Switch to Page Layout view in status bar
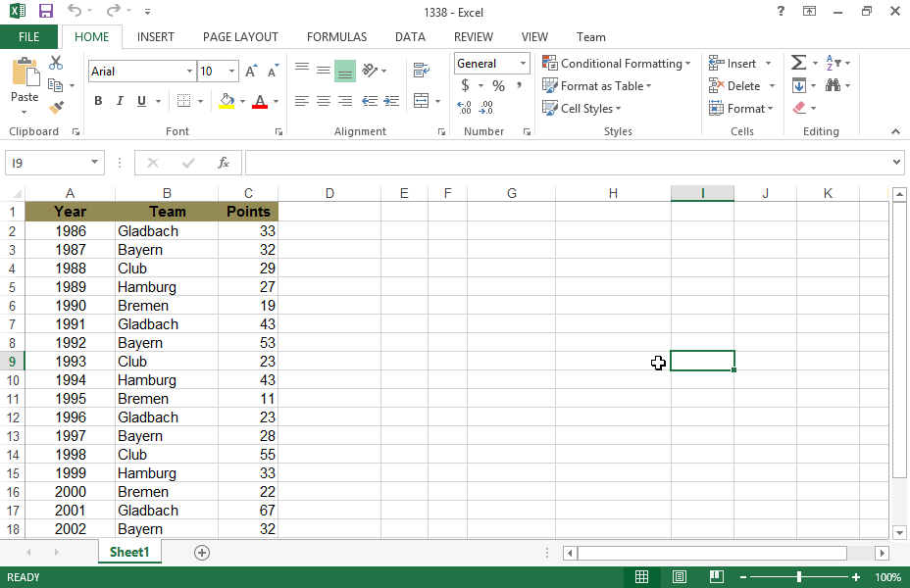The height and width of the screenshot is (588, 910). tap(680, 577)
